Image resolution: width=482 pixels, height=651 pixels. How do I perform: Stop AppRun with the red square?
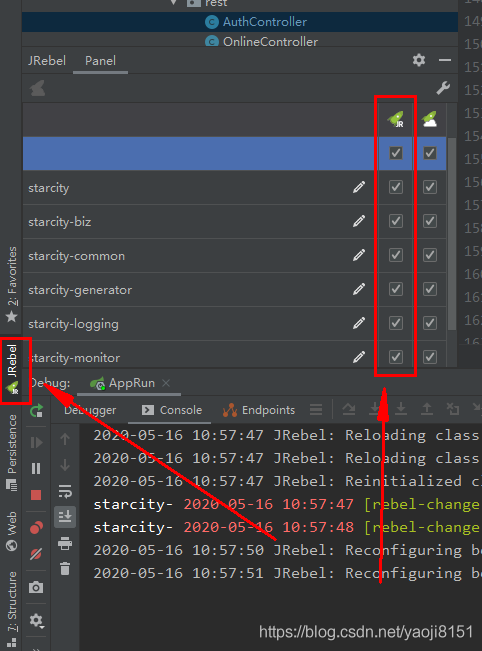(x=36, y=495)
